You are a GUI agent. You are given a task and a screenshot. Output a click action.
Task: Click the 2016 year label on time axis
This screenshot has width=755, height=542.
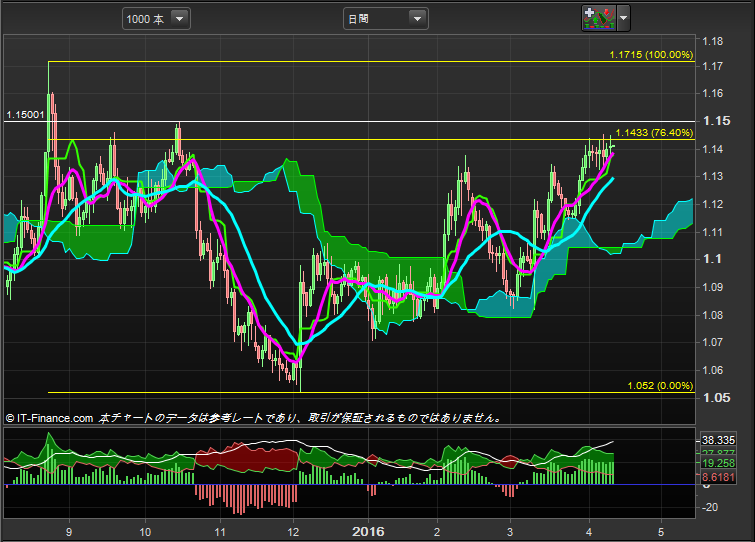[368, 531]
